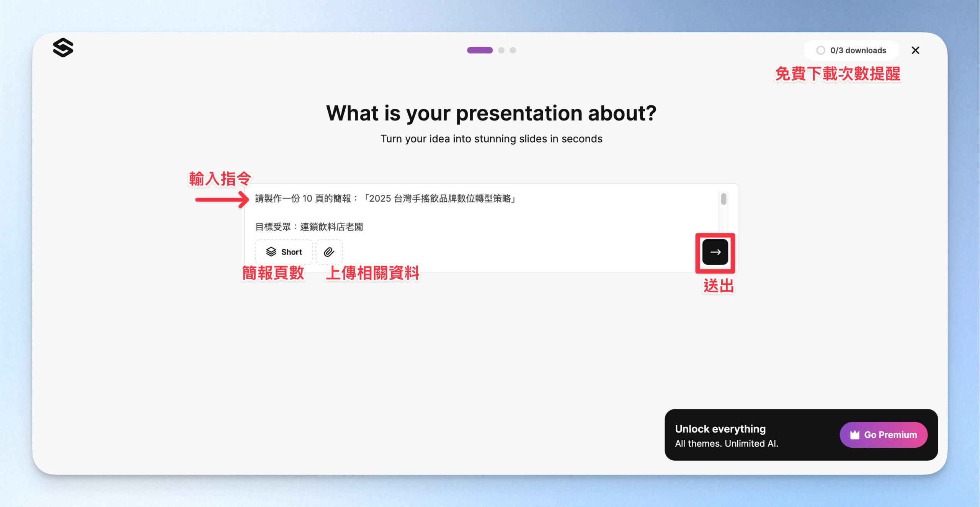The height and width of the screenshot is (507, 980).
Task: Click the Go Premium button
Action: tap(883, 435)
